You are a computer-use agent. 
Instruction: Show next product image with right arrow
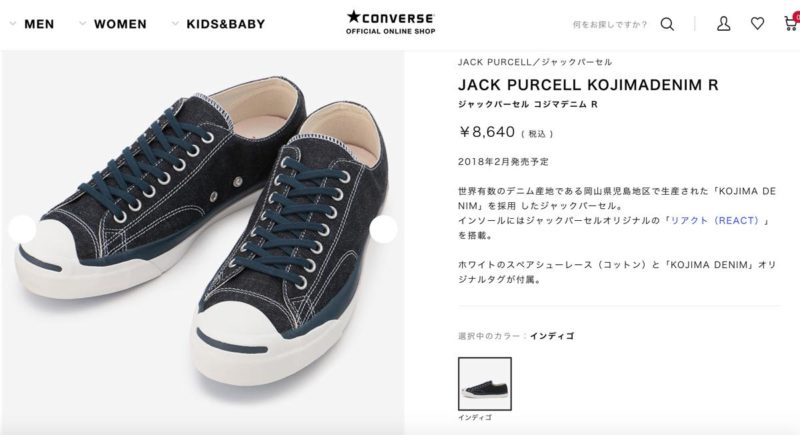[x=384, y=229]
